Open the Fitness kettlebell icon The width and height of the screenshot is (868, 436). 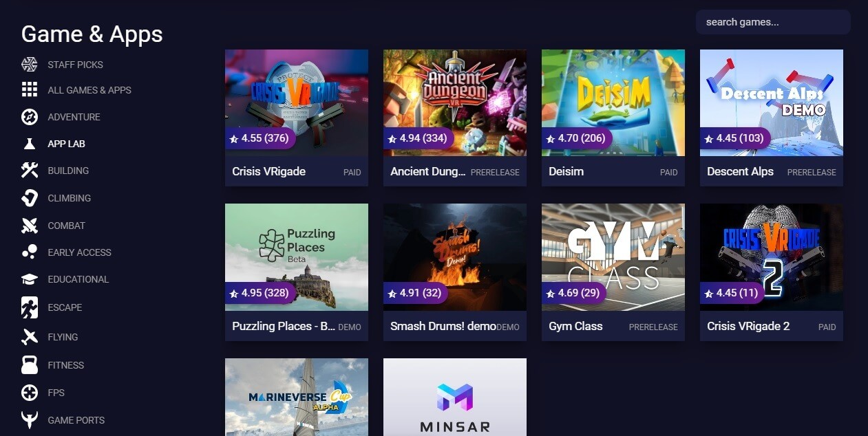pos(30,365)
